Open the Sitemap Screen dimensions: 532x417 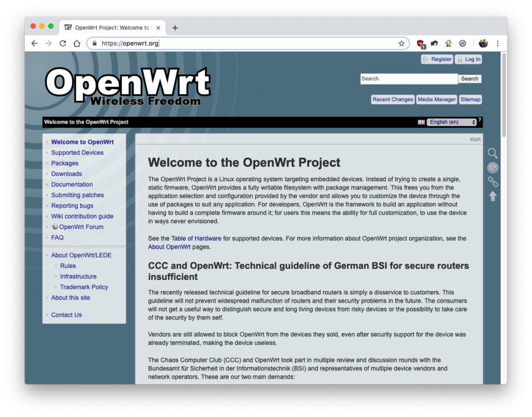click(x=470, y=99)
